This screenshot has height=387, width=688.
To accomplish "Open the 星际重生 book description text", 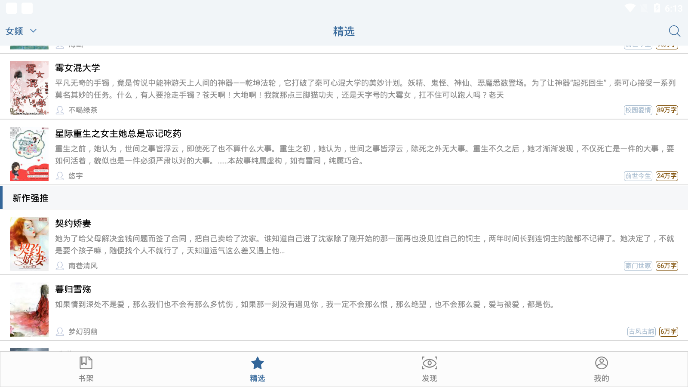I will point(364,154).
